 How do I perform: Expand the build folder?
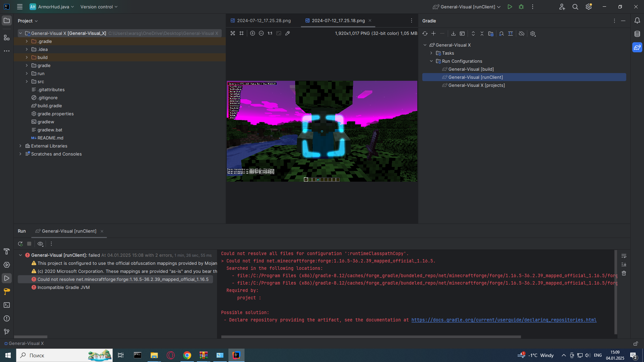tap(27, 57)
